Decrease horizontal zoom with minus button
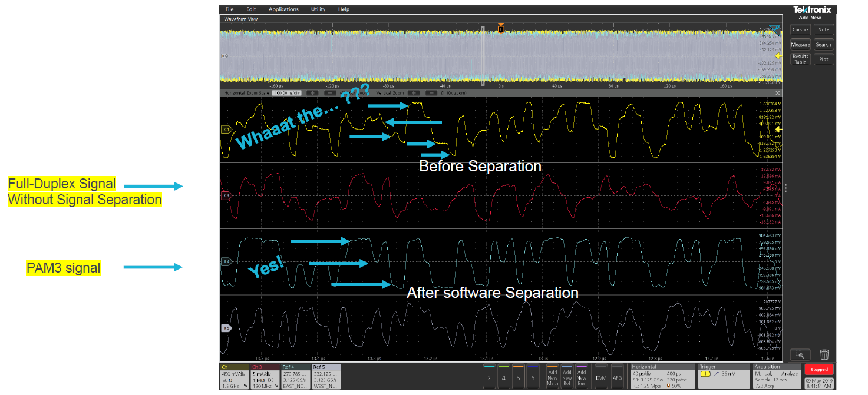 tap(330, 93)
